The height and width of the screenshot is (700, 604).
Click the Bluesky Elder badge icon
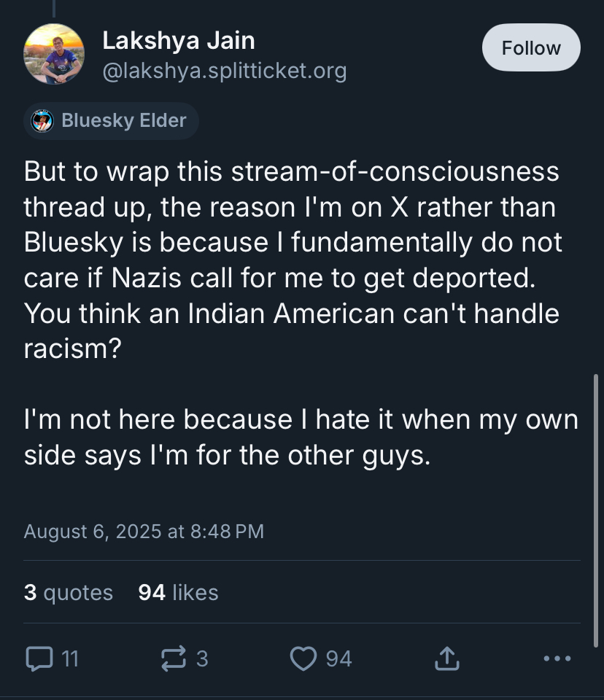[43, 121]
